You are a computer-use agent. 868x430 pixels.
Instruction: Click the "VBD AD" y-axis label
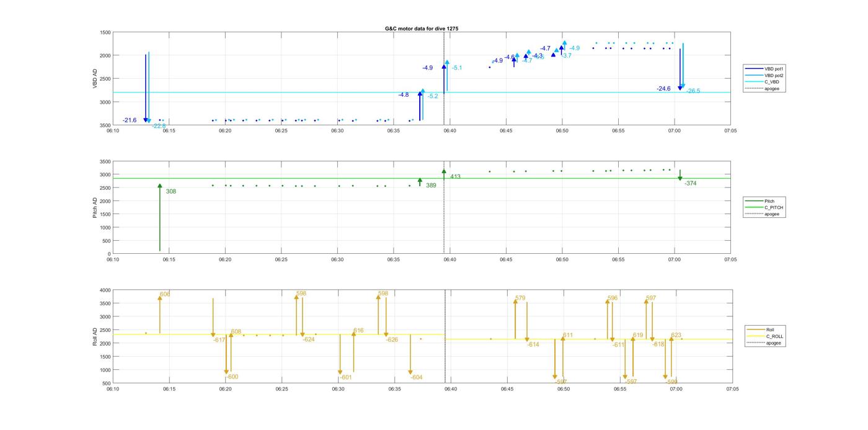point(95,78)
